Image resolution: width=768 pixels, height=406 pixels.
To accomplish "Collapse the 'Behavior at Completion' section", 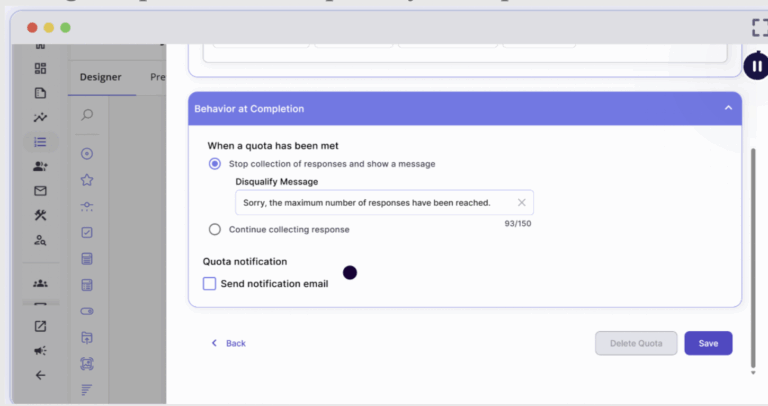I will coord(728,108).
